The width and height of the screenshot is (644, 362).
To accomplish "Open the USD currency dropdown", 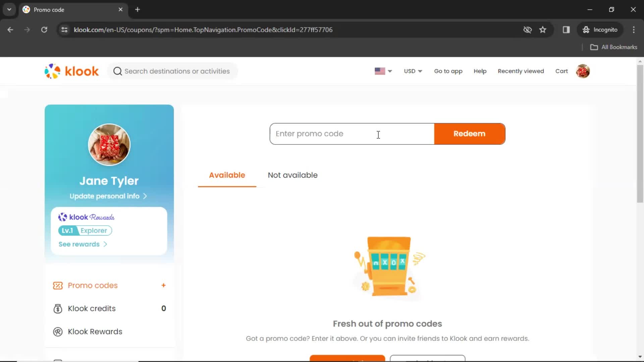I will click(x=413, y=71).
